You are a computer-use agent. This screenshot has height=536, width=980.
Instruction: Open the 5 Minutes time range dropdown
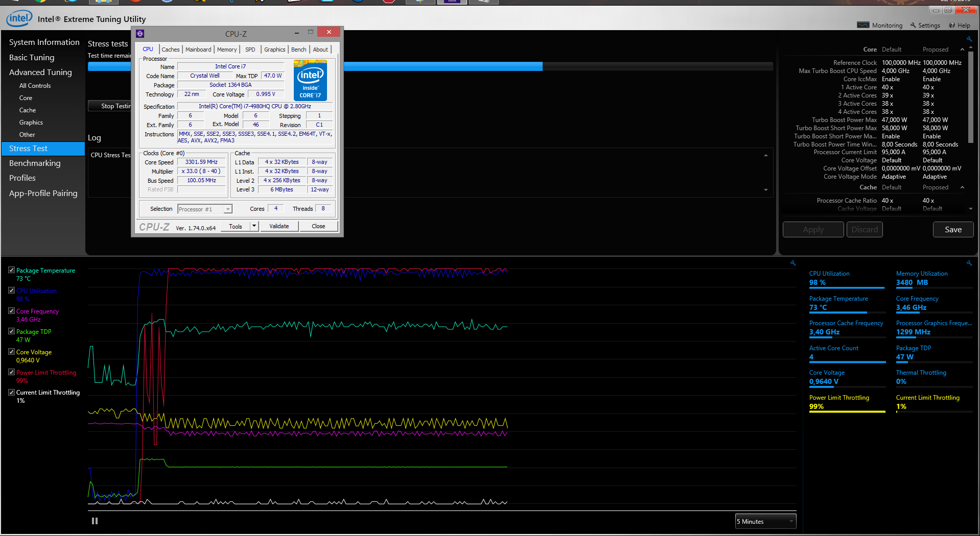(x=765, y=521)
